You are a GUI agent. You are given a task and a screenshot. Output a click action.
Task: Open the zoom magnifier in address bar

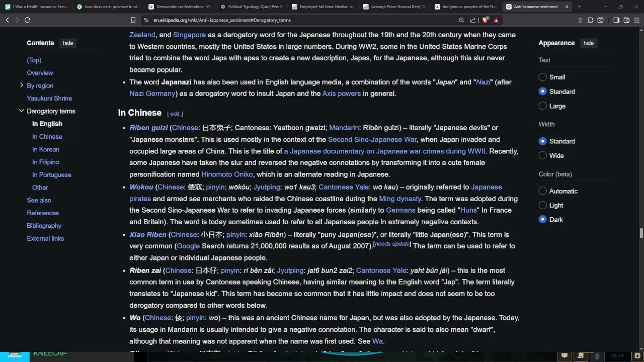click(x=461, y=20)
